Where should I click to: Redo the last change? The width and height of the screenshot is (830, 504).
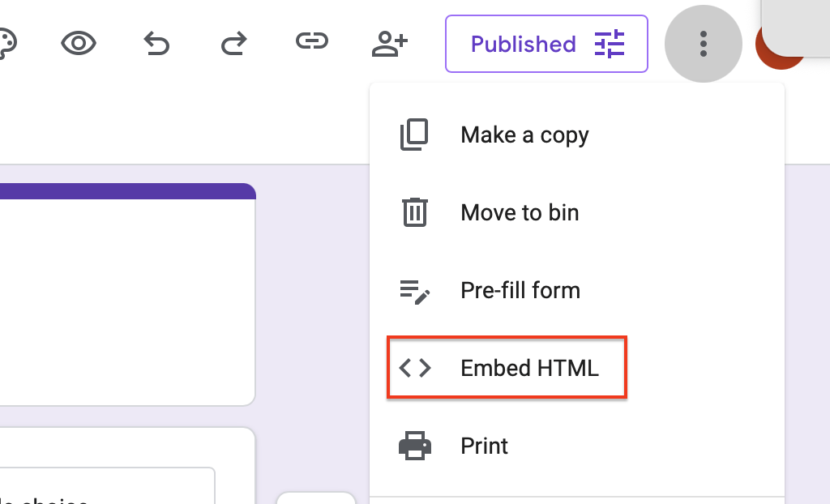(x=233, y=44)
